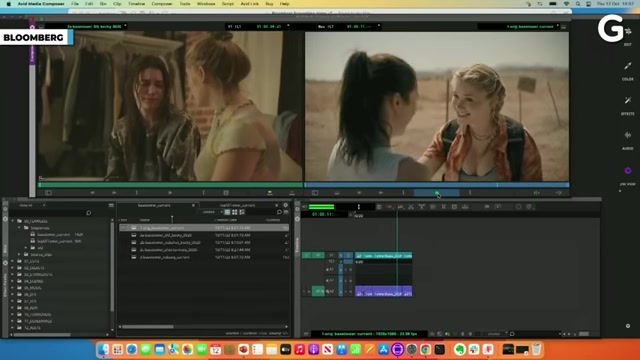Screen dimensions: 640x360
Task: Click the bin container search field
Action: [52, 213]
